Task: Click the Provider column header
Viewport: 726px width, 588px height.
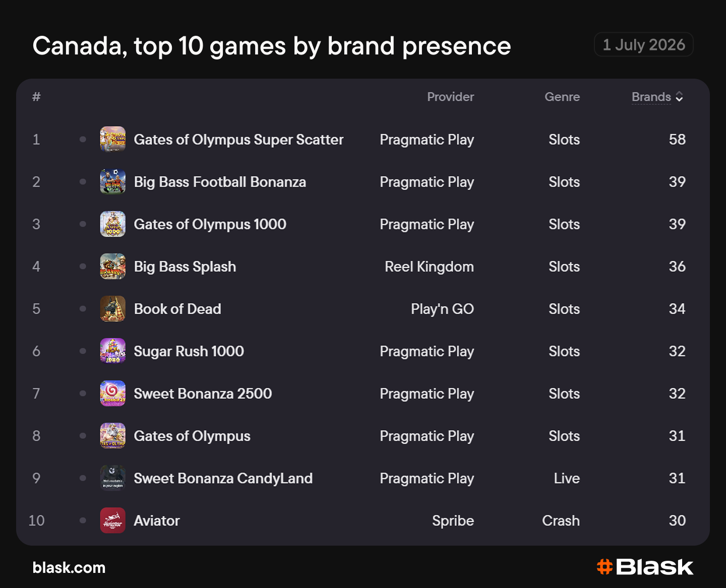Action: click(450, 97)
